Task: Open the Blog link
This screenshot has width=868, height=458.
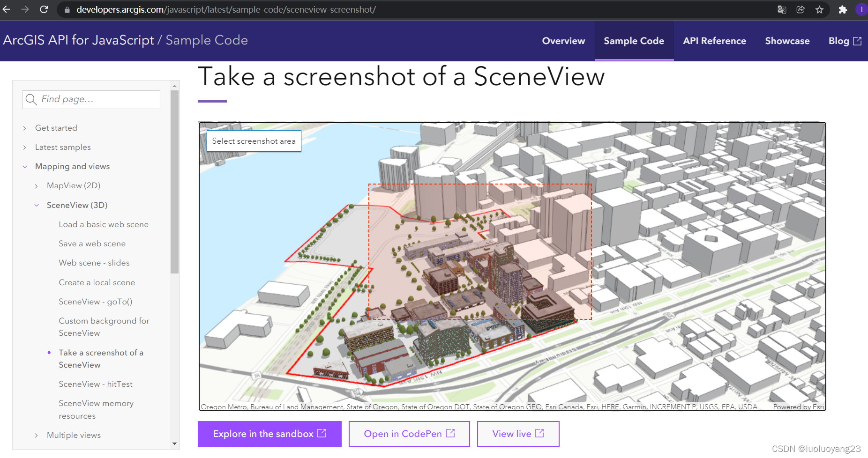Action: click(845, 41)
